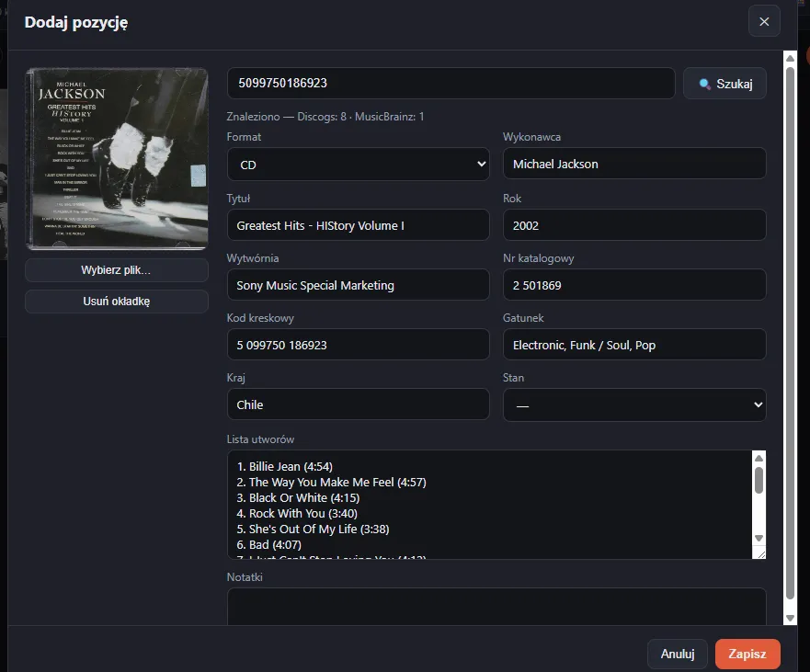810x672 pixels.
Task: Click the Usuń okładkę button
Action: click(116, 302)
